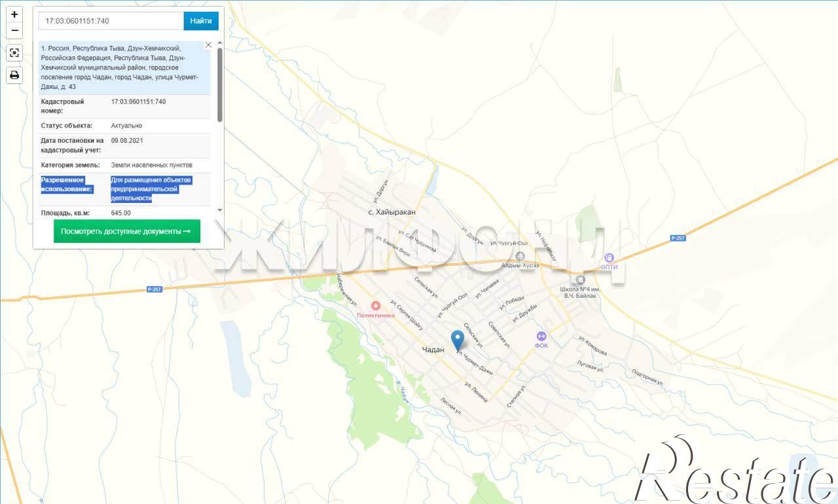Click the ул. Комарова street label
838x504 pixels.
click(592, 347)
